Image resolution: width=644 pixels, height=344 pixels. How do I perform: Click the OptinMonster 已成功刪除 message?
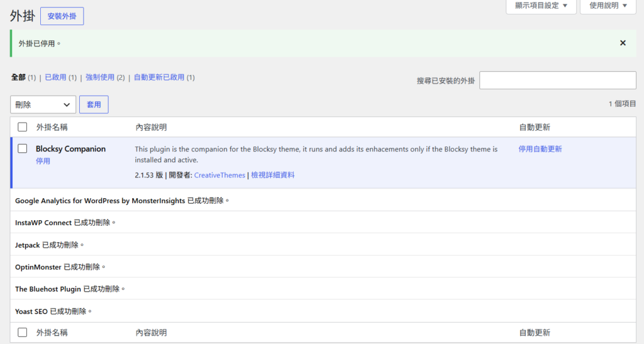[x=60, y=267]
